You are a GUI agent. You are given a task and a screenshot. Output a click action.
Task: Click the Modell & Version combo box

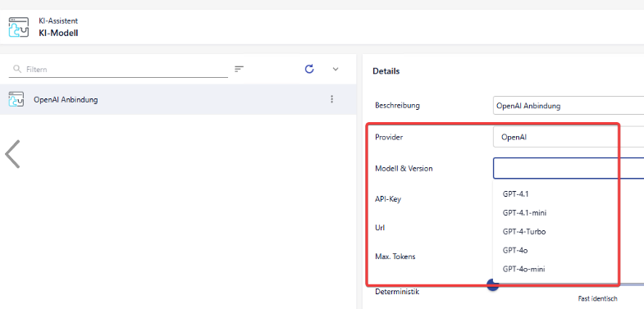tap(569, 168)
